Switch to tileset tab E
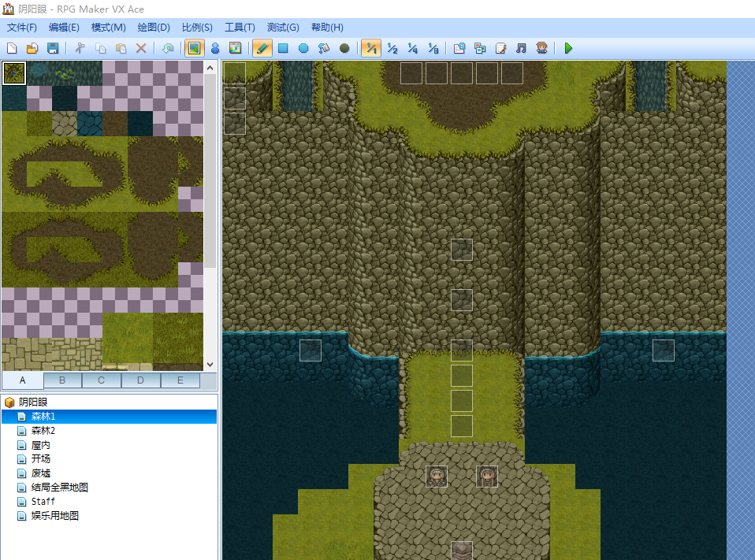Screen dimensions: 755x560 click(180, 380)
